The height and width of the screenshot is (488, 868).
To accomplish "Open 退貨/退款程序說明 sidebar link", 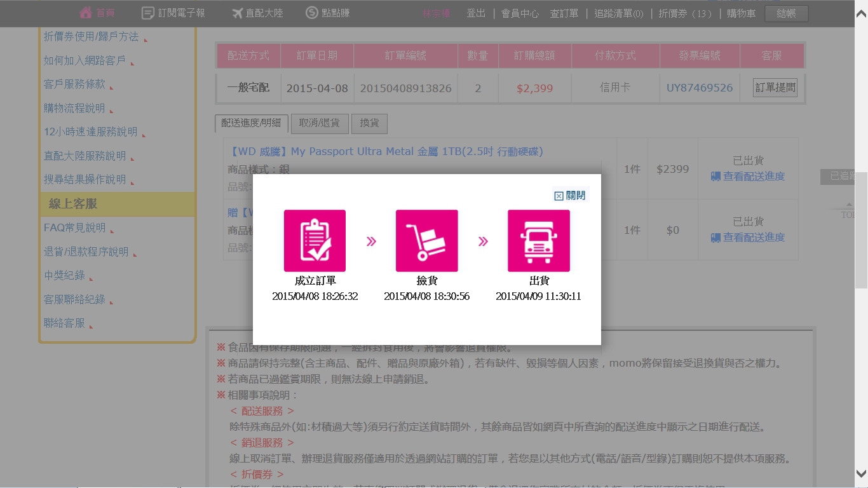I will point(86,252).
